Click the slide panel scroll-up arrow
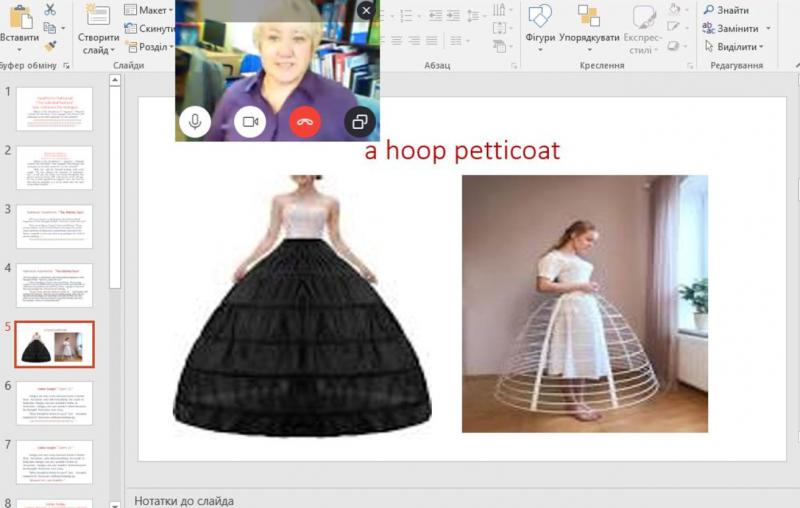The width and height of the screenshot is (800, 508). [x=115, y=80]
